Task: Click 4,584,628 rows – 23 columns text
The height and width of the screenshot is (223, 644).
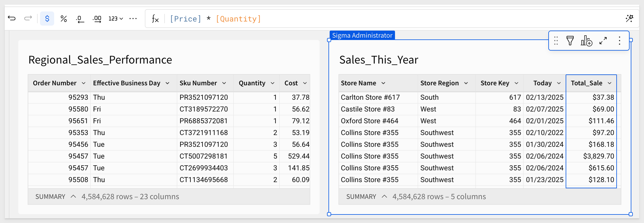Action: pos(130,197)
